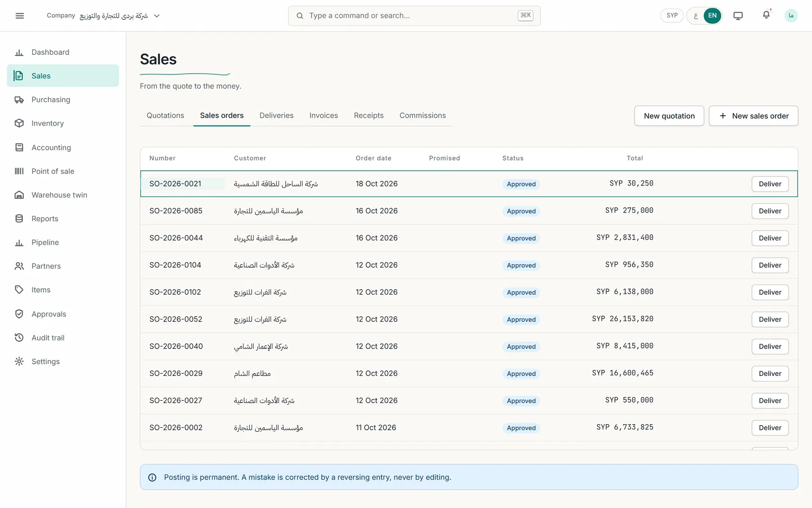Deliver order SO-2026-0102
The image size is (812, 508).
(770, 292)
